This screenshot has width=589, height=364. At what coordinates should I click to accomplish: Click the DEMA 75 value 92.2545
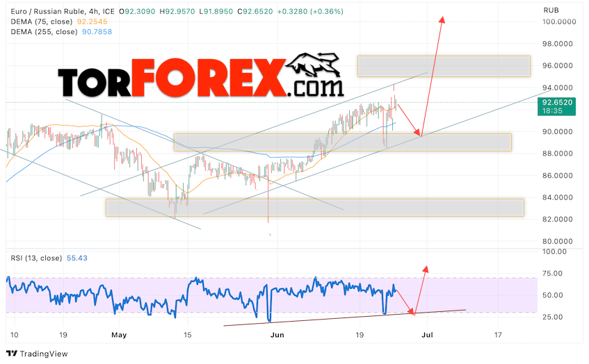point(92,22)
